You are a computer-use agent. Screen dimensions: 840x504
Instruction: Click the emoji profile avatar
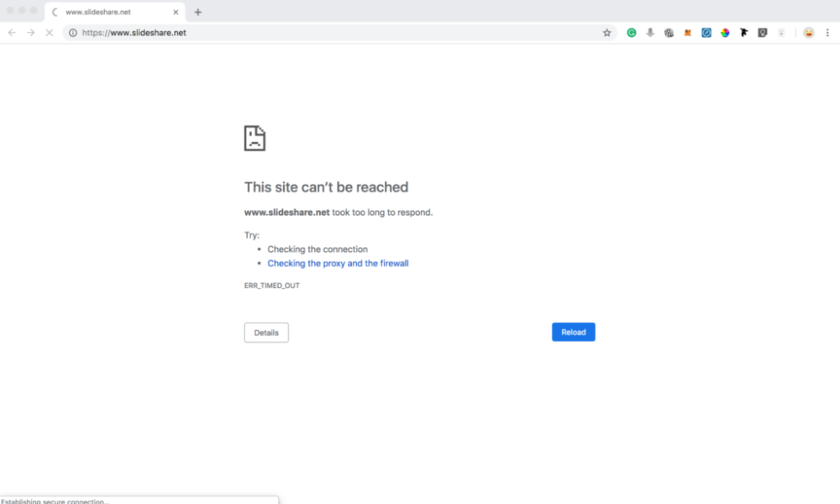[808, 33]
